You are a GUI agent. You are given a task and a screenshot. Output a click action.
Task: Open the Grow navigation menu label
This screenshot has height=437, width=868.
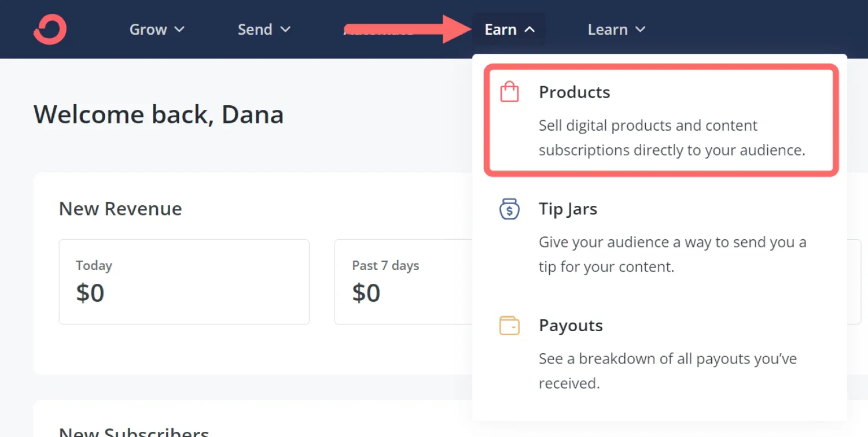pos(148,29)
